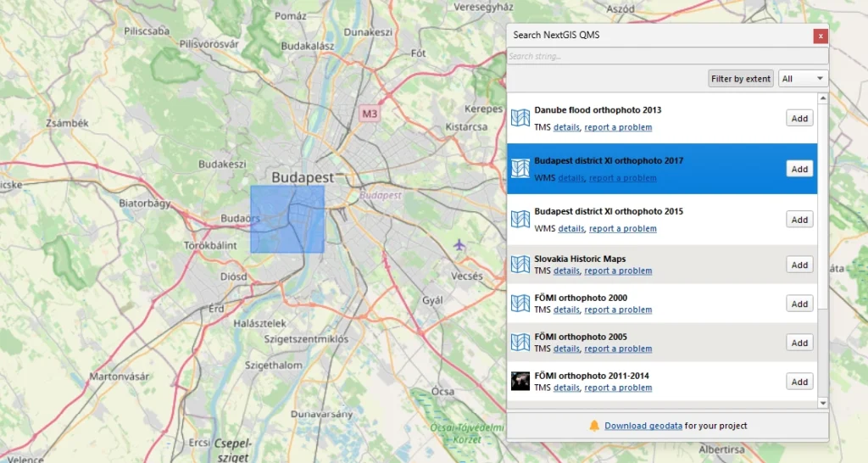
Task: Click the search string input field
Action: (666, 57)
